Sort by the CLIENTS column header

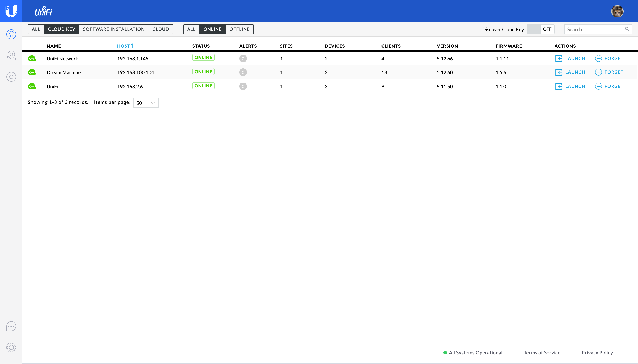(x=391, y=46)
